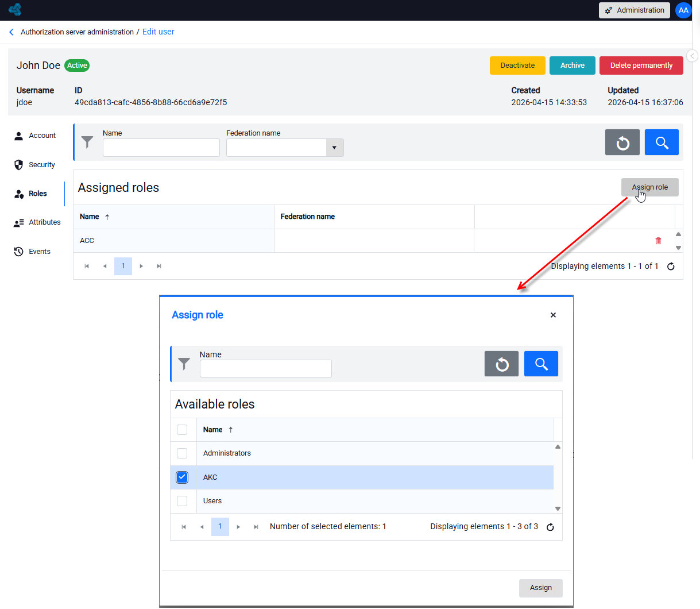The height and width of the screenshot is (609, 700).
Task: Click the Assign role button
Action: tap(650, 187)
